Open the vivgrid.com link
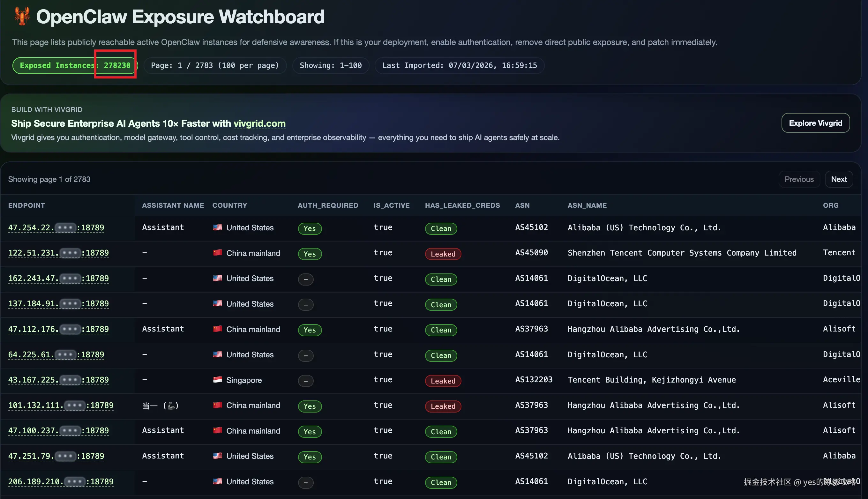868x499 pixels. click(x=259, y=123)
